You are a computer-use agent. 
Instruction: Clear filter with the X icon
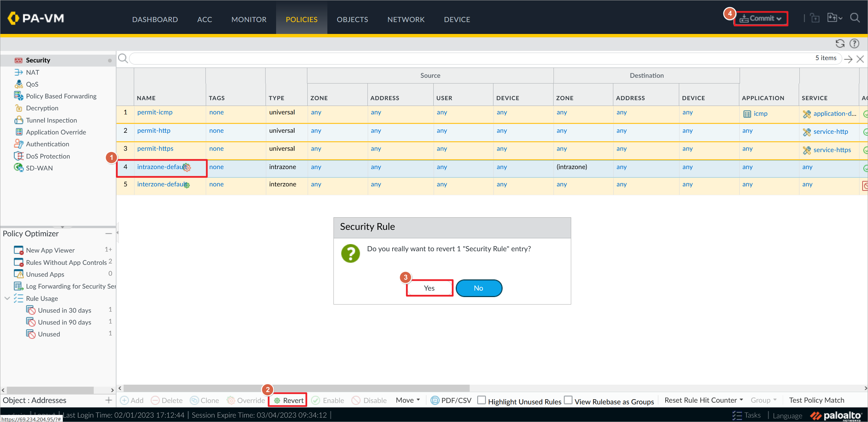pyautogui.click(x=860, y=59)
